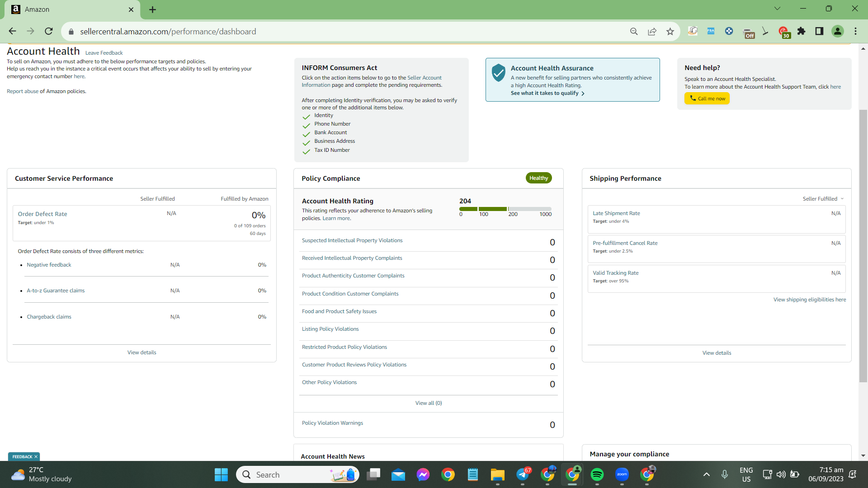Show hidden icons in the system tray

tap(707, 474)
